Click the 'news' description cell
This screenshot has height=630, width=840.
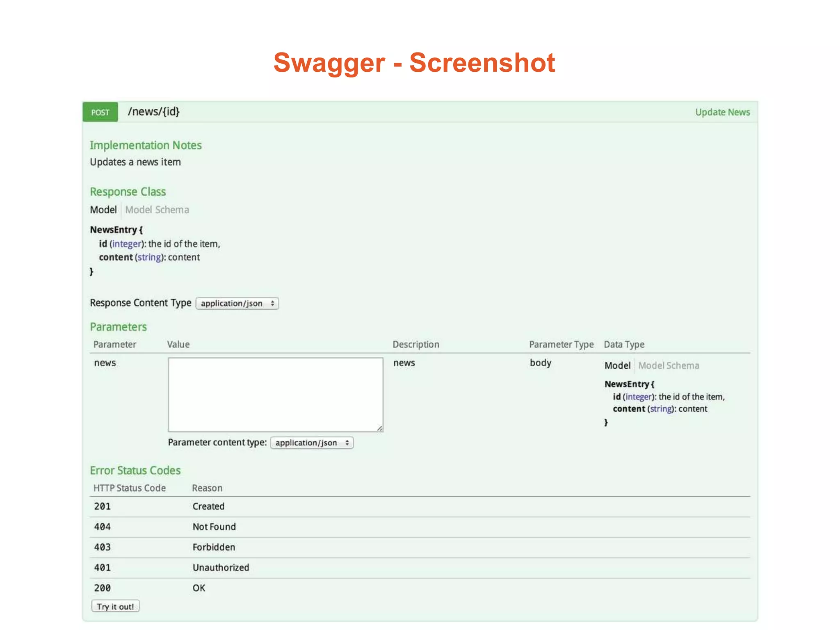[404, 363]
